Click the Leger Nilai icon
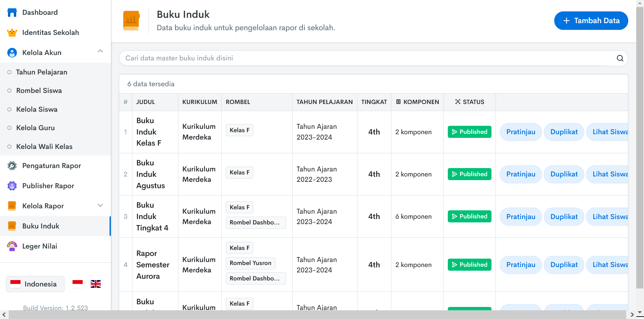 click(x=12, y=246)
